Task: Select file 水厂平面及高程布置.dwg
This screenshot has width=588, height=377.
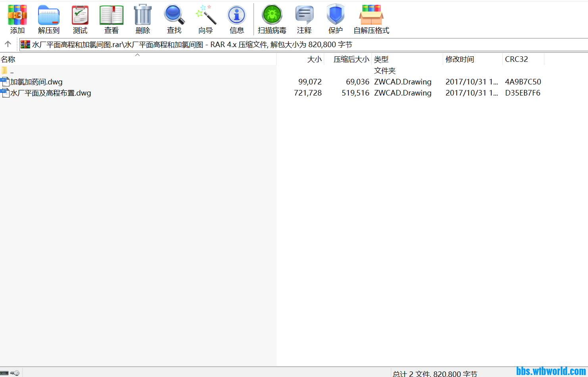Action: 50,93
